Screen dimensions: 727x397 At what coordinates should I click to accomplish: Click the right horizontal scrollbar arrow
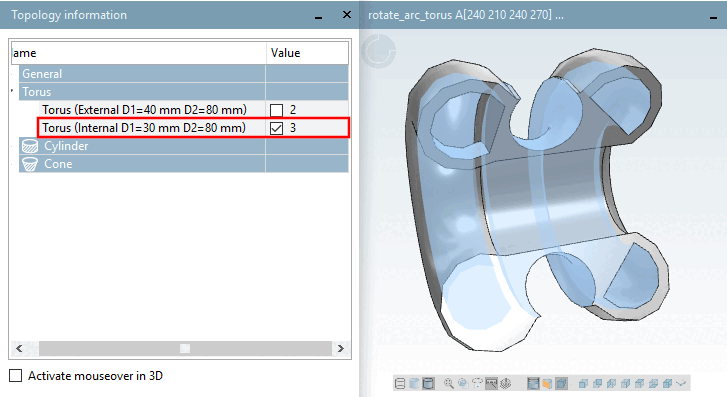341,348
